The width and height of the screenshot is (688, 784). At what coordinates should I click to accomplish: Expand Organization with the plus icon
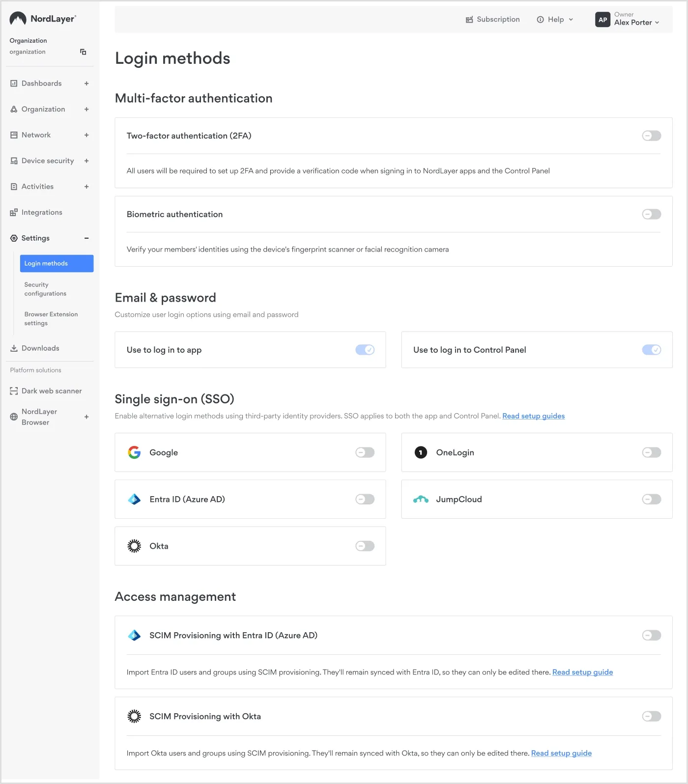[86, 109]
